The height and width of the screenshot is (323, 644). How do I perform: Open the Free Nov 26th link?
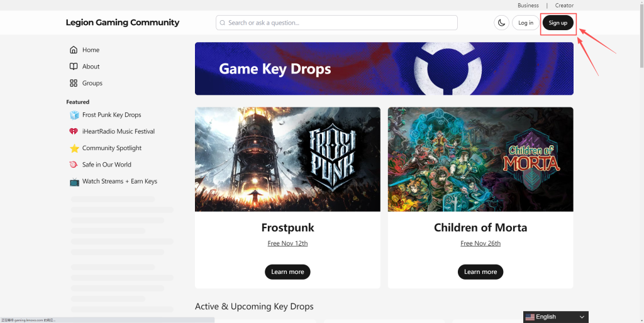(x=480, y=243)
